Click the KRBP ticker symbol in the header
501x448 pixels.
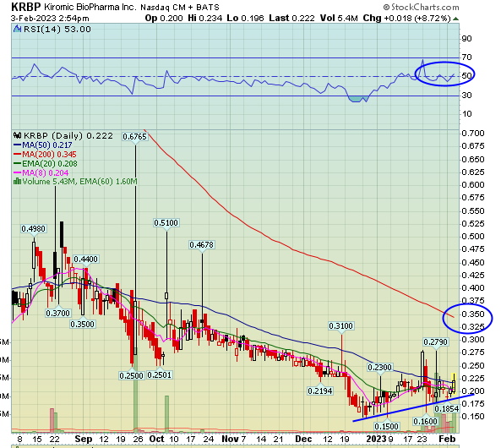(25, 7)
